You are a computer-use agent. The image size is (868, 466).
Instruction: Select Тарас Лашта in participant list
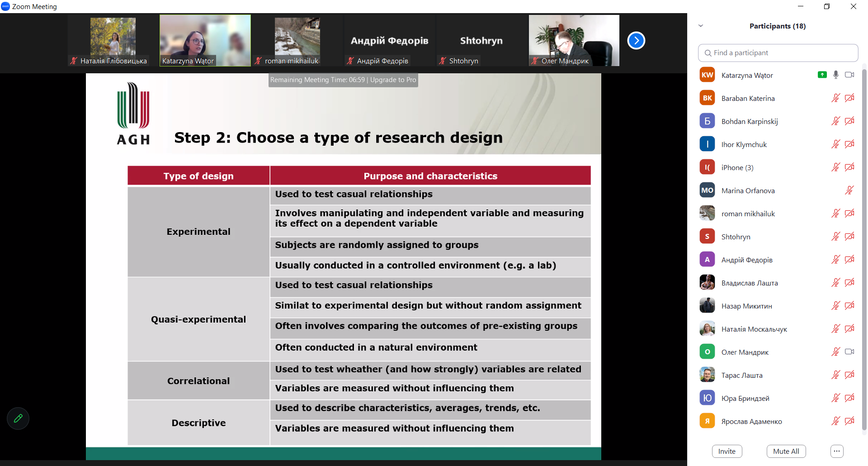click(741, 375)
